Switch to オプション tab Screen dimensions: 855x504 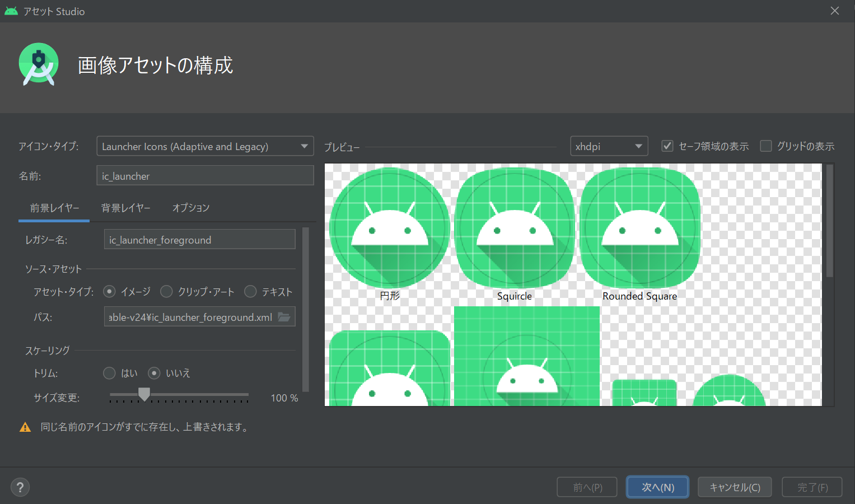pos(191,208)
